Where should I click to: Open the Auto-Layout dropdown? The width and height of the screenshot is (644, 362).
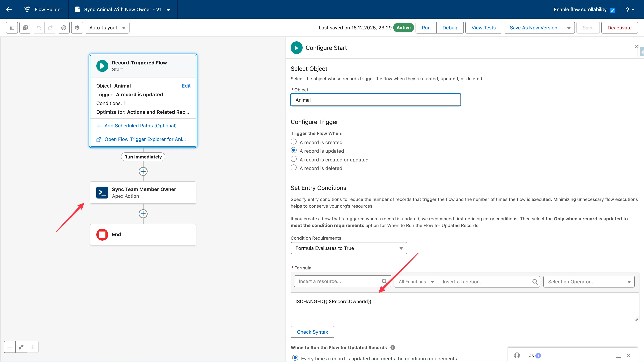pos(107,28)
